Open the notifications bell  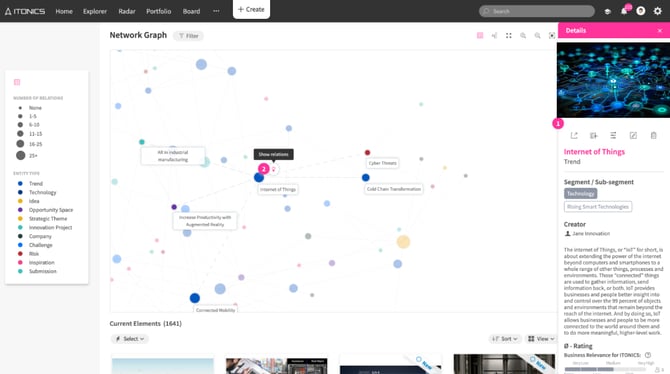coord(624,11)
